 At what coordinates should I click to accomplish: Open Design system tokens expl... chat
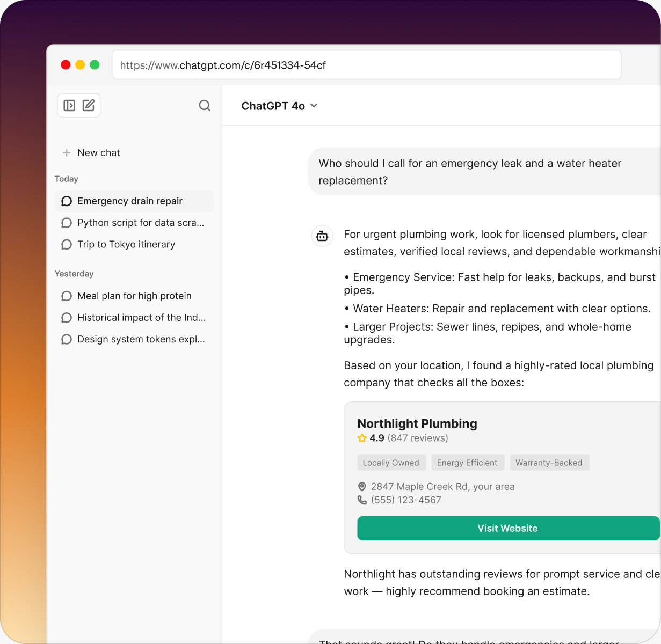(134, 339)
